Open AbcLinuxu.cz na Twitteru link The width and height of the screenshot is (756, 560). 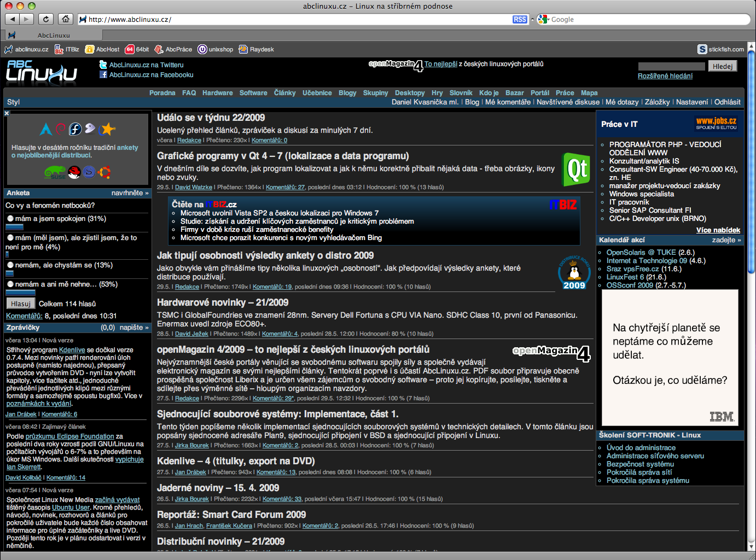[x=146, y=65]
